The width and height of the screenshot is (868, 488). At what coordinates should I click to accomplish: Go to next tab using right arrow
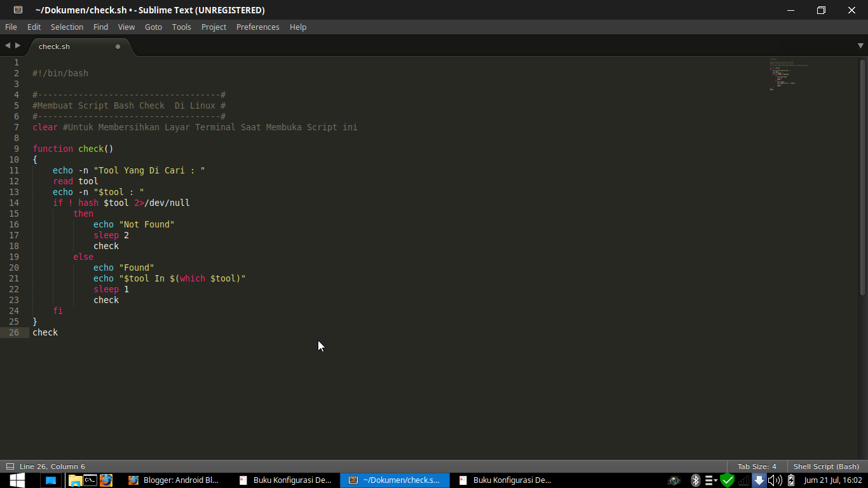(x=18, y=46)
